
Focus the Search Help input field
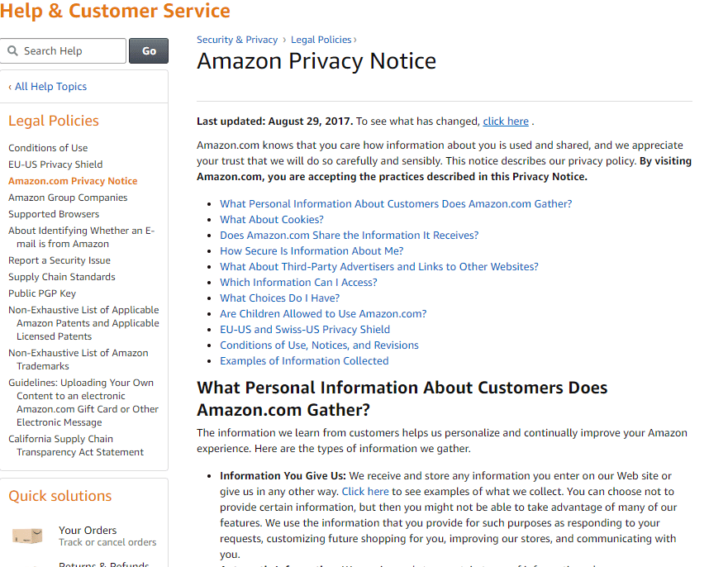coord(63,50)
